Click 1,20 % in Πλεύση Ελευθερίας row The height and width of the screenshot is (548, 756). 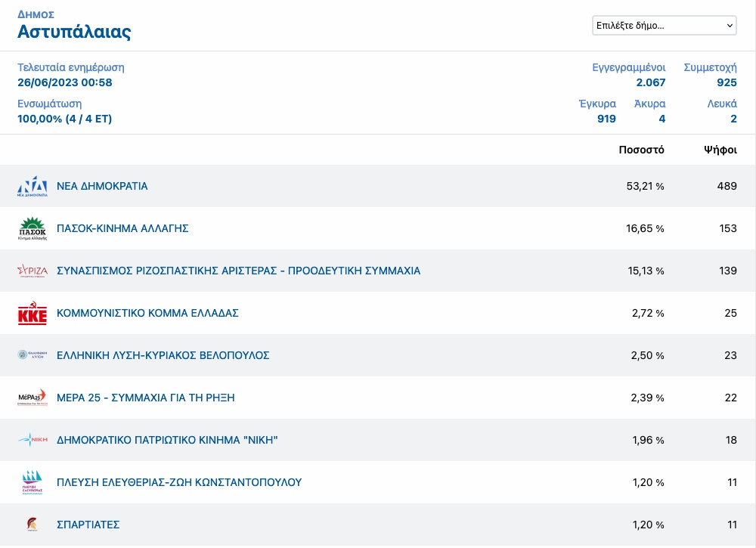[649, 482]
